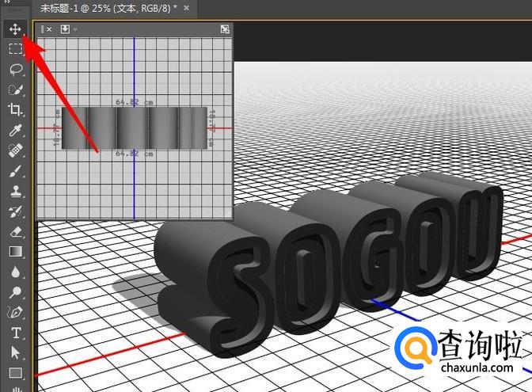The width and height of the screenshot is (532, 392).
Task: Swap main and secondary 3D views
Action: pos(225,29)
